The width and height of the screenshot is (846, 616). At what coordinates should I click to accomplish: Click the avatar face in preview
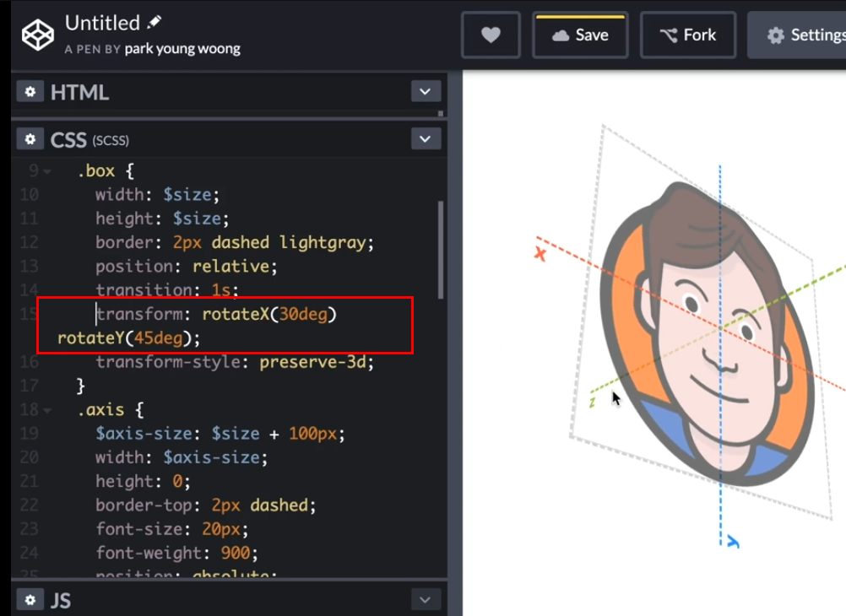707,334
